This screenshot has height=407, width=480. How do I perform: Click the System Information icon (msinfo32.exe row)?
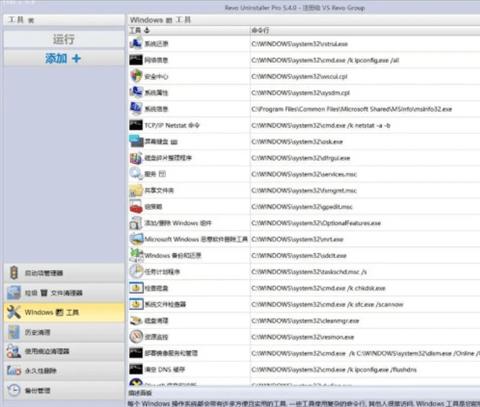coord(136,109)
